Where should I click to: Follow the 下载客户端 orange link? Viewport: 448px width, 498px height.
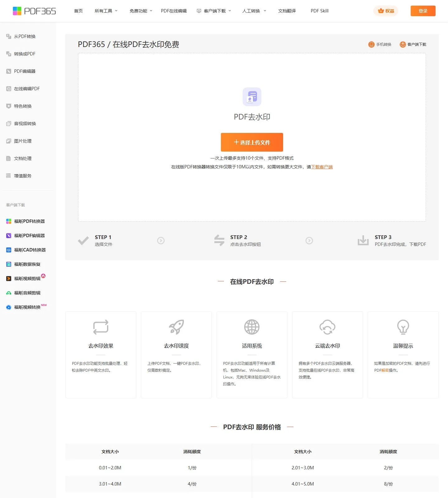(x=322, y=167)
